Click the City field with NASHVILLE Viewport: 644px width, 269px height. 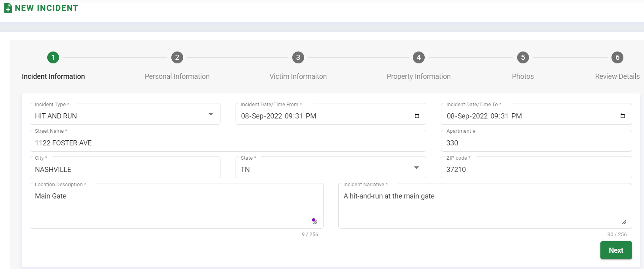point(125,168)
